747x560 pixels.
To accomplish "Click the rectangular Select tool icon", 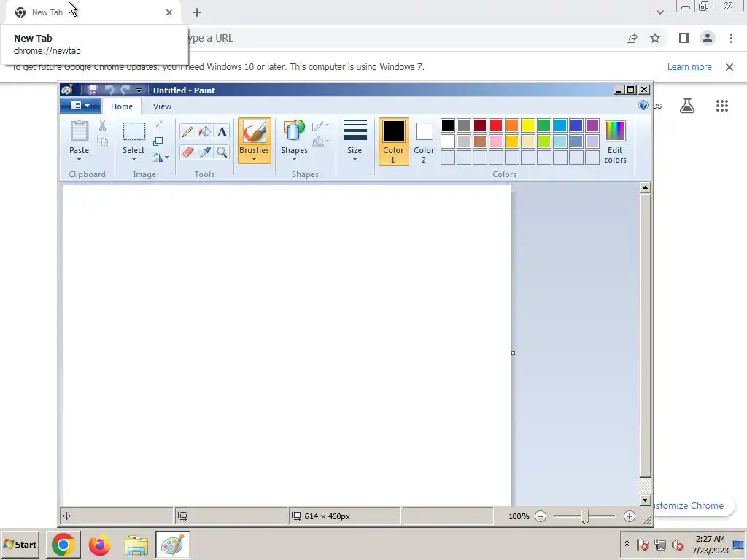I will (134, 131).
